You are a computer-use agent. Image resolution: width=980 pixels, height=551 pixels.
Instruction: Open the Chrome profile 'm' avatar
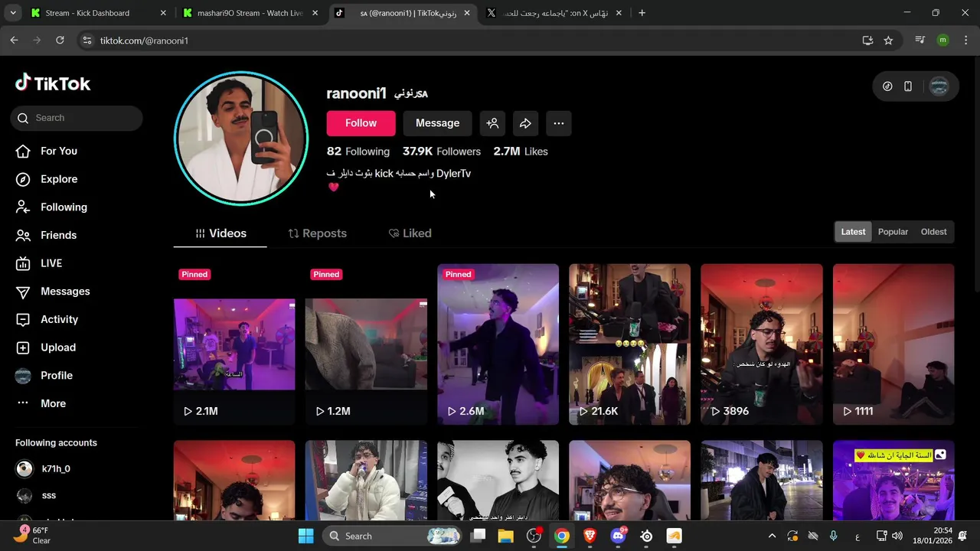(942, 41)
